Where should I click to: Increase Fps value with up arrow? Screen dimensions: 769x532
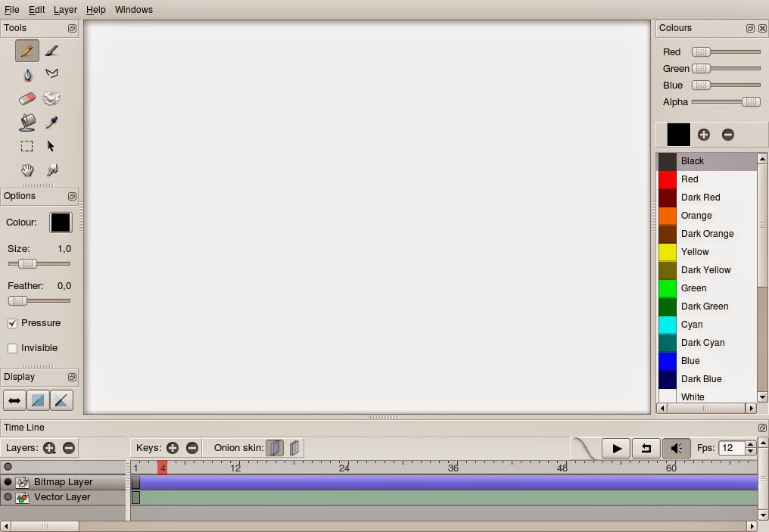click(x=750, y=444)
